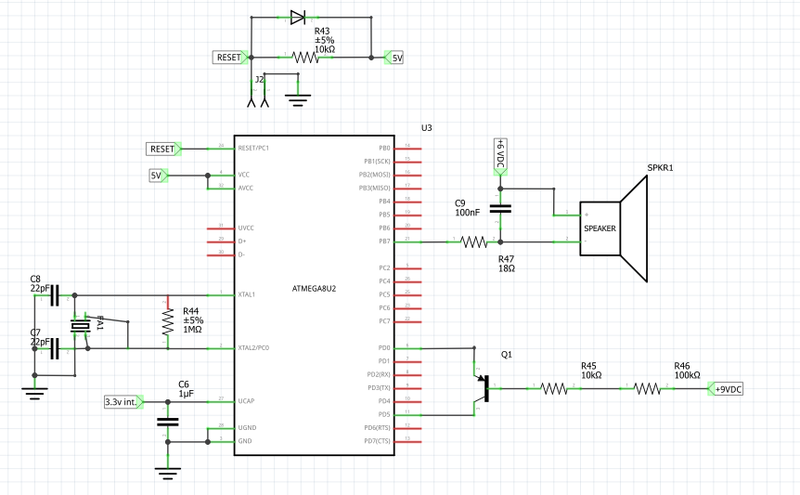Select the ground symbol below C6
The width and height of the screenshot is (800, 495).
(x=168, y=474)
